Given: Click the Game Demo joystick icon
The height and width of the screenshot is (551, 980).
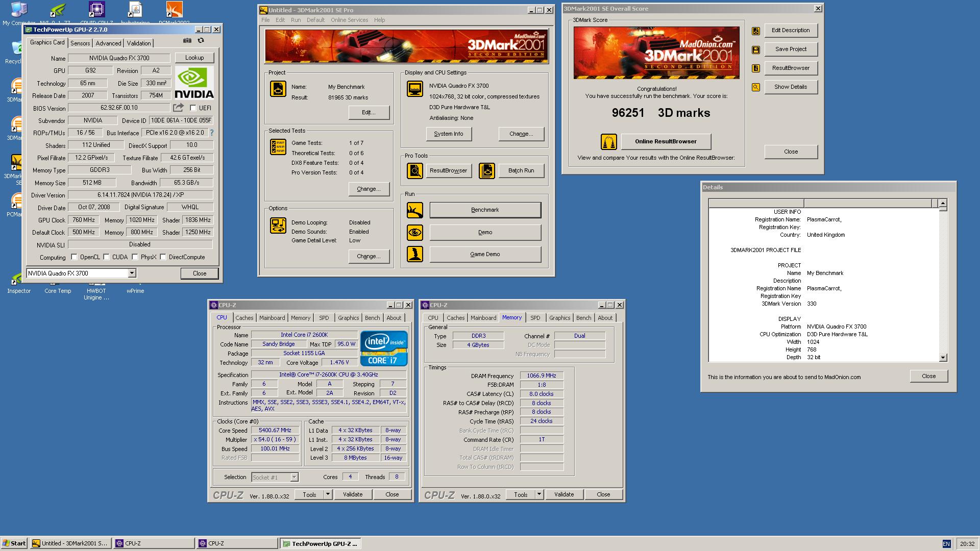Looking at the screenshot, I should coord(415,254).
